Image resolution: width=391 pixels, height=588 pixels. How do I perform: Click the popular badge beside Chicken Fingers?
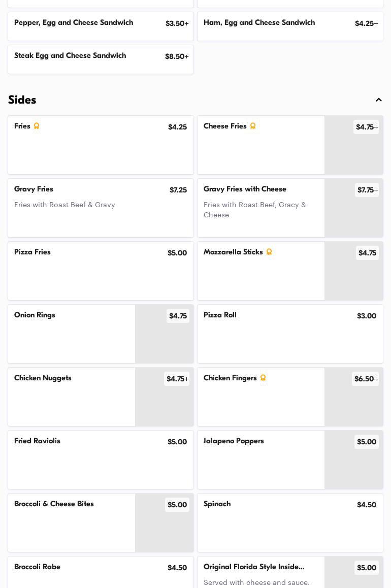[263, 378]
